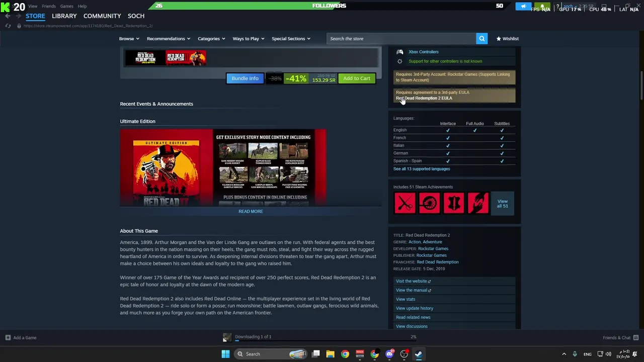Reload the store page

8,26
